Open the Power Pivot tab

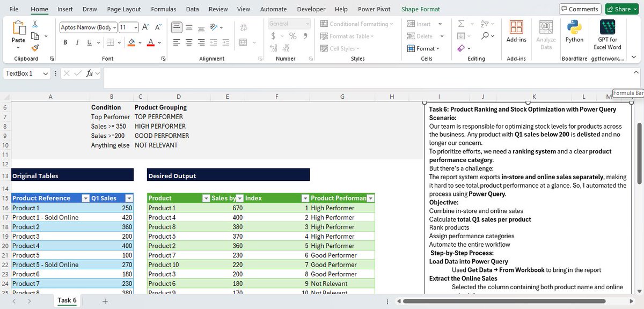point(375,9)
